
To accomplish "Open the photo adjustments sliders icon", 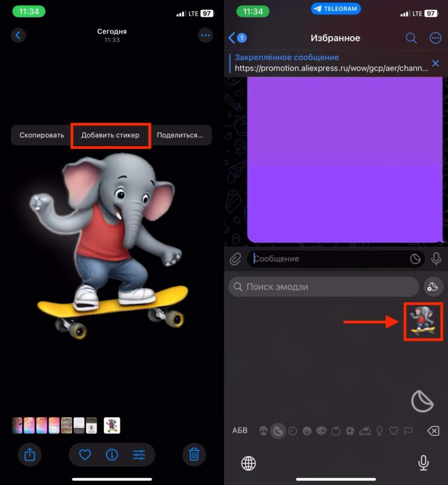I will (139, 454).
